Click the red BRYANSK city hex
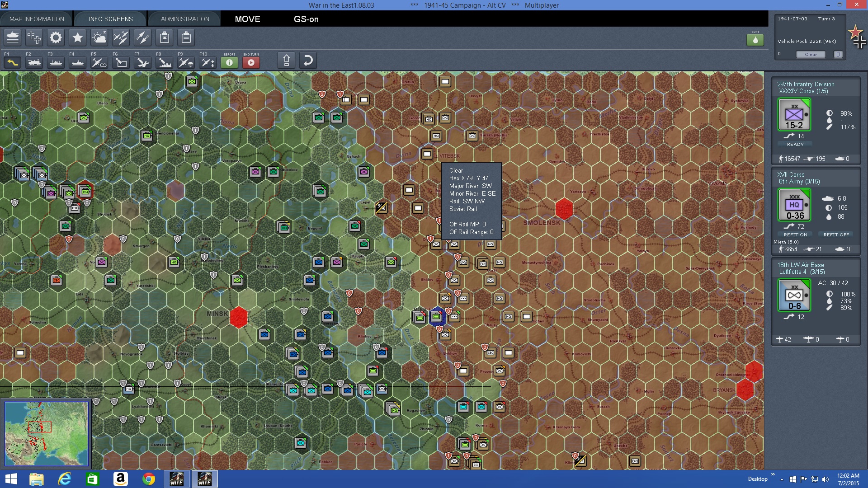 [x=745, y=389]
